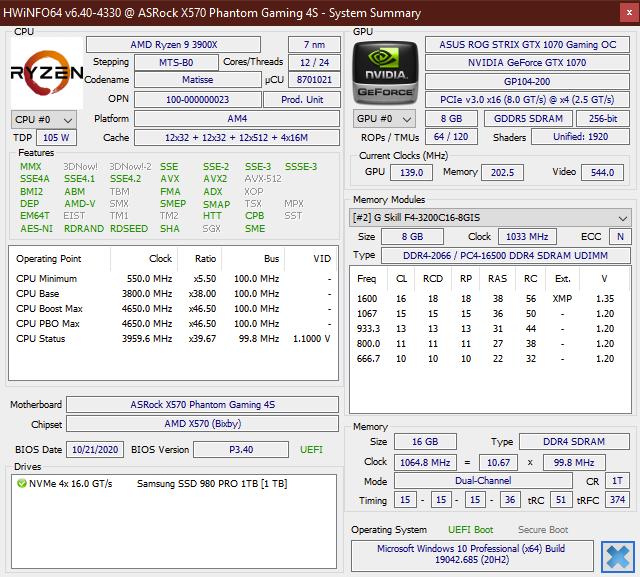Click the ASRock X570 Phantom Gaming 4S motherboard field

202,404
